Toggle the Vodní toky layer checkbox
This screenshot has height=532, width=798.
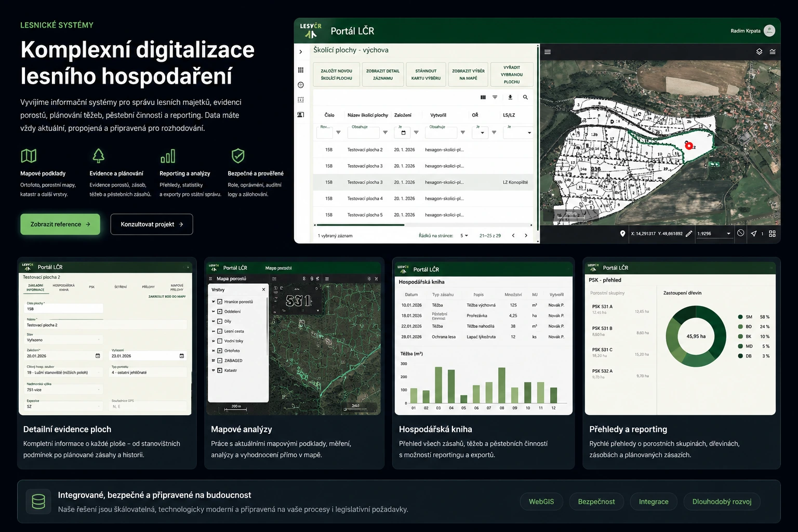tap(220, 341)
